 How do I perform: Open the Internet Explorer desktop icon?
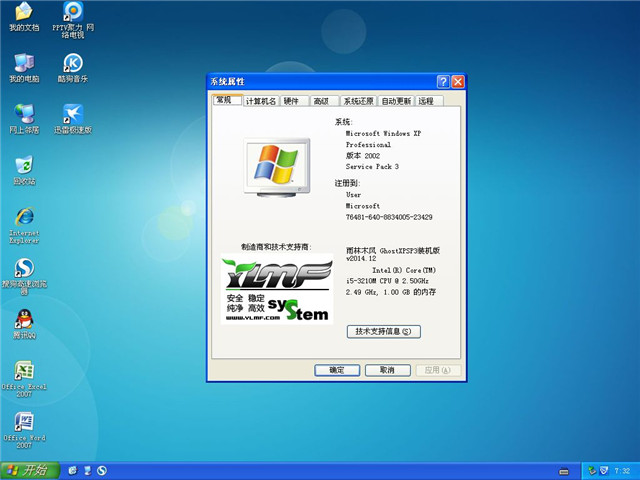point(24,225)
